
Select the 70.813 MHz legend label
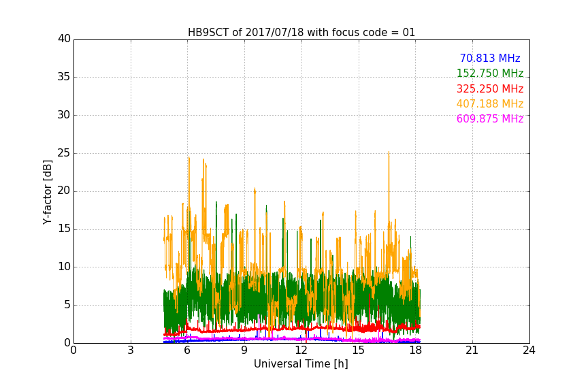[x=490, y=59]
